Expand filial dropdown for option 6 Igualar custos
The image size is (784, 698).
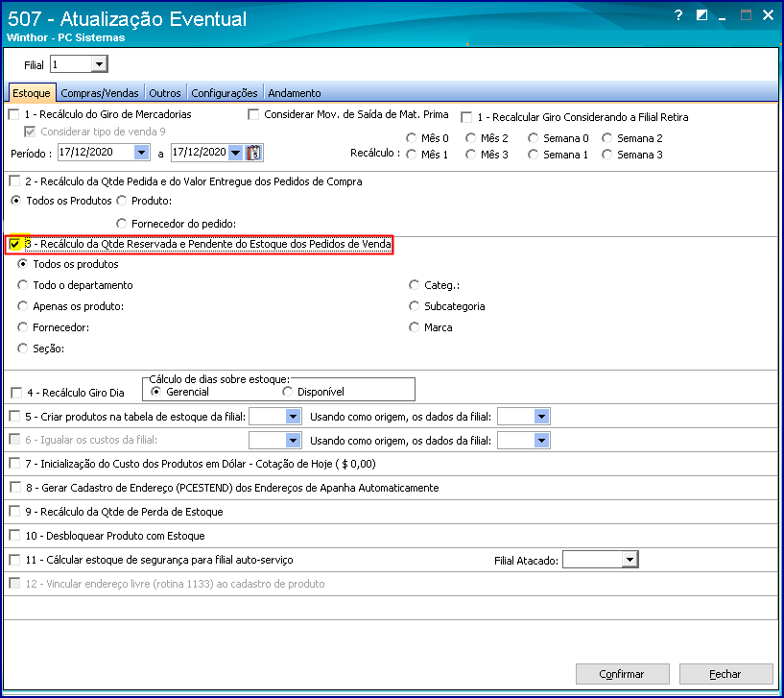(x=293, y=441)
